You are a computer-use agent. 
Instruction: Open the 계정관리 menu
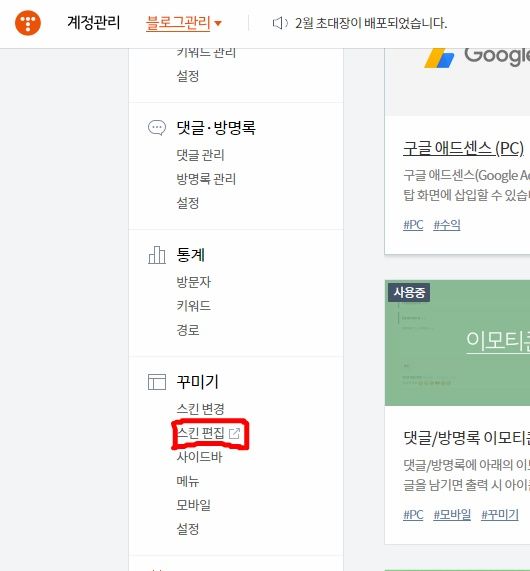94,23
